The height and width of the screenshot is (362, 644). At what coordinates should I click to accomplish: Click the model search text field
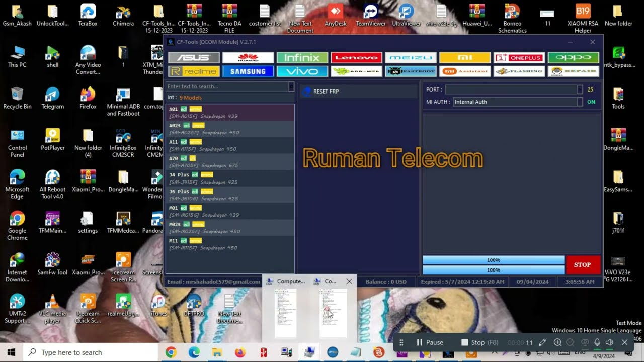click(227, 86)
